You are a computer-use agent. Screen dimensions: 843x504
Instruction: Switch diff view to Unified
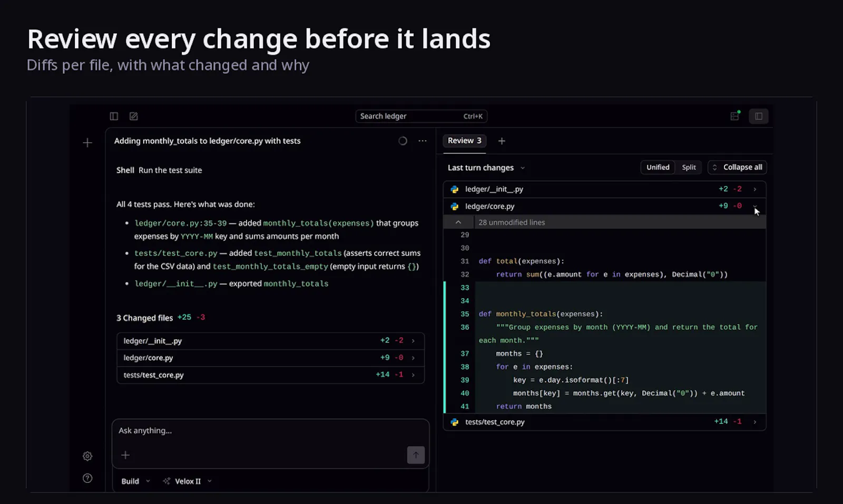pos(658,167)
